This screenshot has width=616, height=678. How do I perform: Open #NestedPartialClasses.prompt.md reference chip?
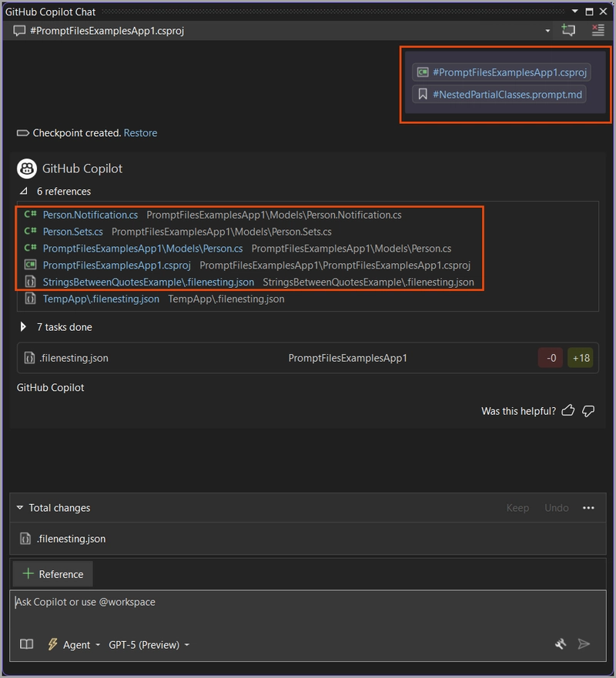[x=499, y=94]
